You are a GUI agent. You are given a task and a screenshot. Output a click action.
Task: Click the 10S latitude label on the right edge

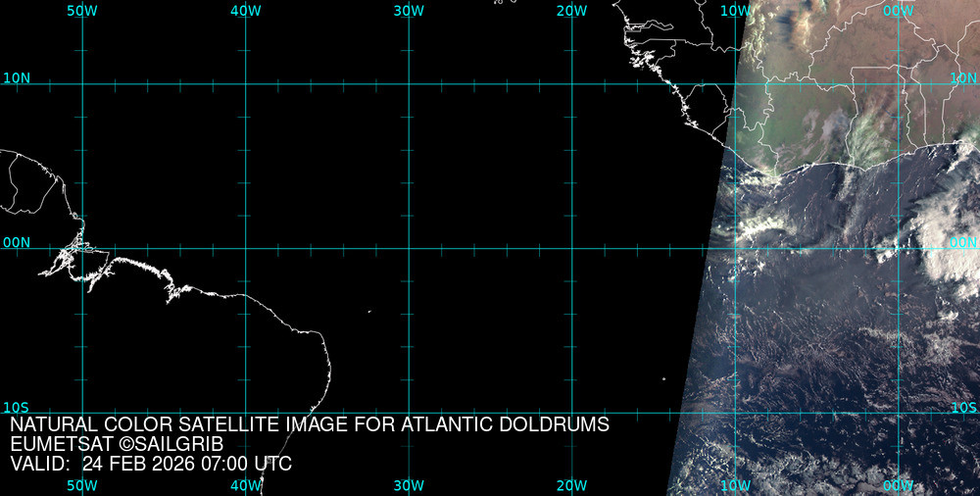(x=964, y=407)
